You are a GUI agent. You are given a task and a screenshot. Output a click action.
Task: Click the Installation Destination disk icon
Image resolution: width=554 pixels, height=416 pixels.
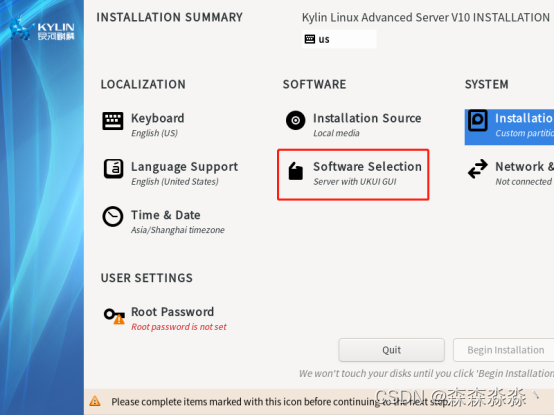[x=478, y=121]
